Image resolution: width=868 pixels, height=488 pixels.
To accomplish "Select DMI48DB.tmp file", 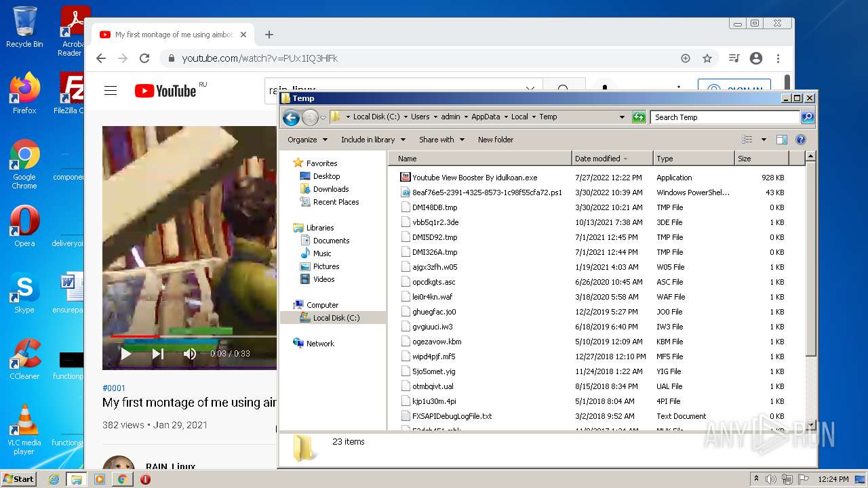I will (x=435, y=207).
